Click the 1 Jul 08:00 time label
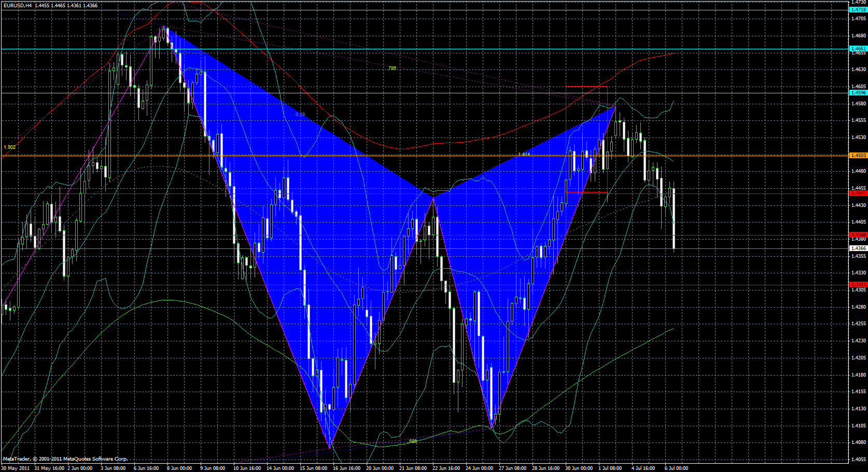The width and height of the screenshot is (868, 472). coord(610,468)
